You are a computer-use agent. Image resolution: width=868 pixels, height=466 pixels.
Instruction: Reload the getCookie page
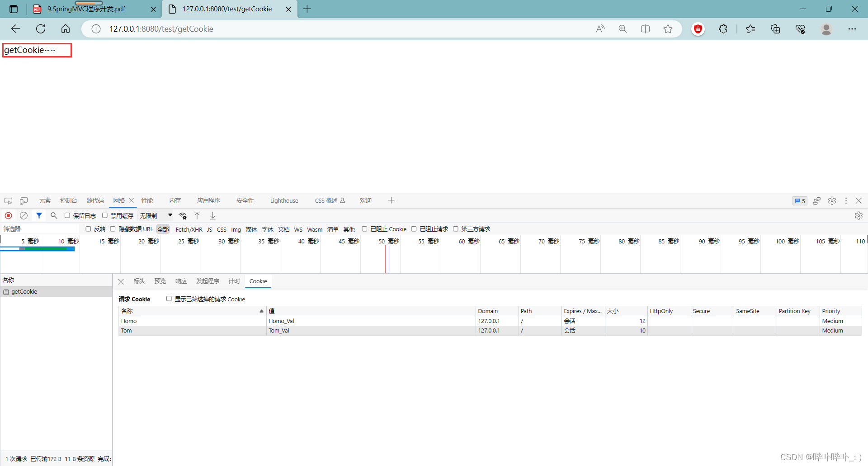pyautogui.click(x=41, y=29)
